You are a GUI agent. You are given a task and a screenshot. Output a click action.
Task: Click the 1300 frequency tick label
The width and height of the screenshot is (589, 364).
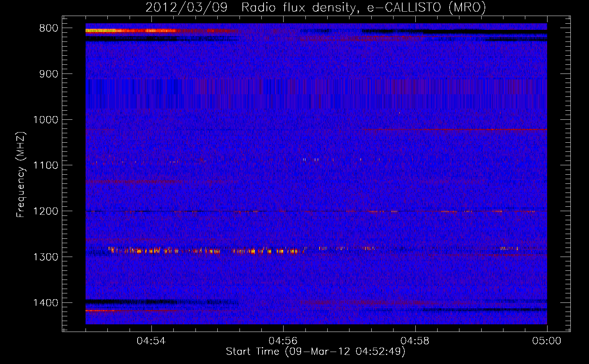(x=46, y=257)
